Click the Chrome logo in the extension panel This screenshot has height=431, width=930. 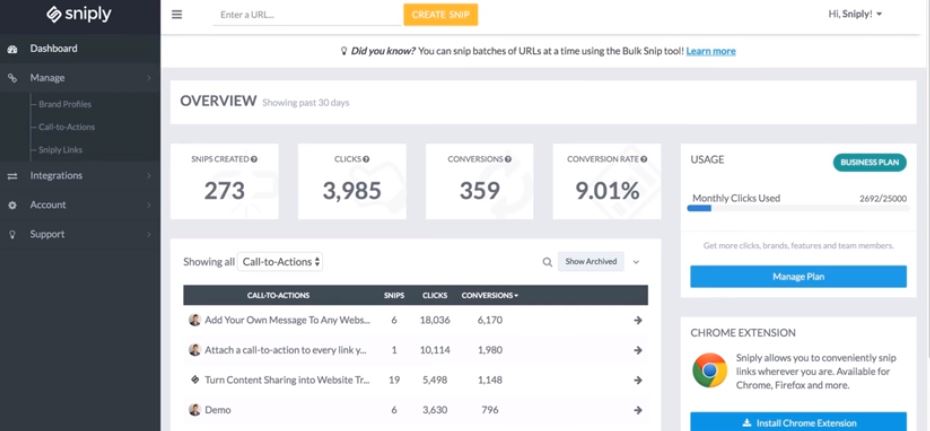tap(709, 370)
